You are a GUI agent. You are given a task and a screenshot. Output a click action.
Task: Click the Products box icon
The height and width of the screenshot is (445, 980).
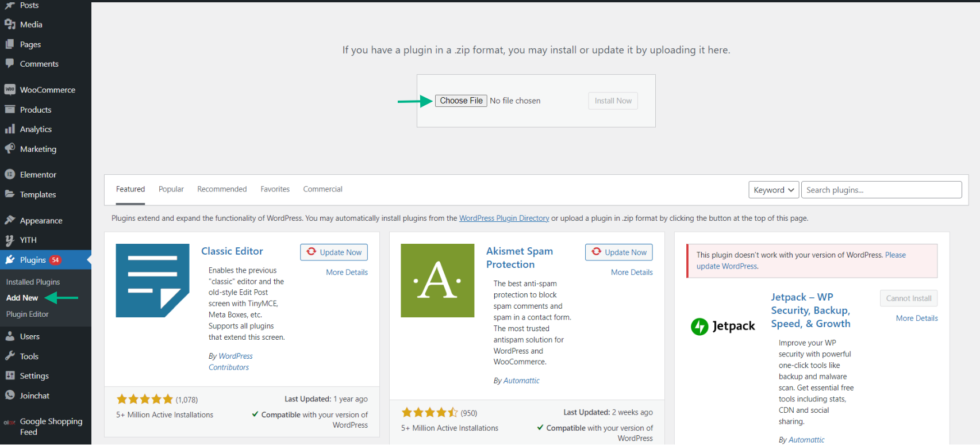click(10, 109)
